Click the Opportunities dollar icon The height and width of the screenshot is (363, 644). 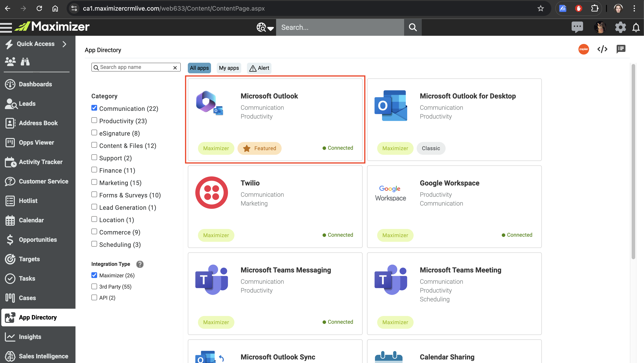(10, 240)
